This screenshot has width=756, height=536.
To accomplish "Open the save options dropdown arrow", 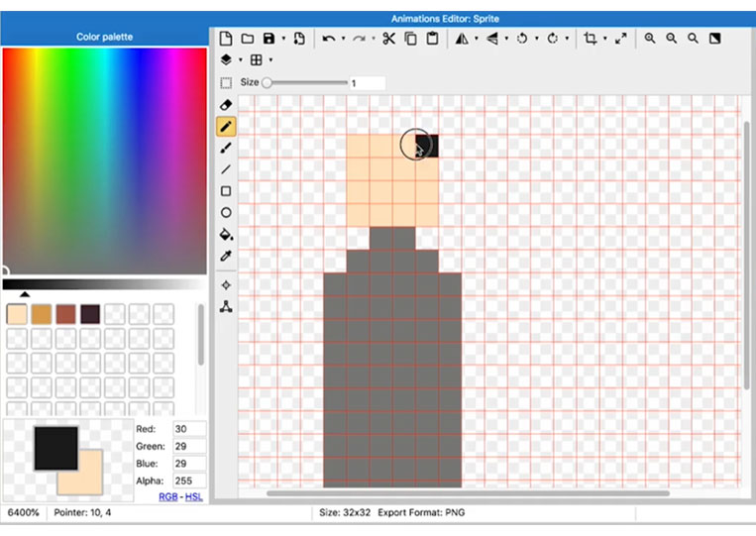I will coord(283,39).
